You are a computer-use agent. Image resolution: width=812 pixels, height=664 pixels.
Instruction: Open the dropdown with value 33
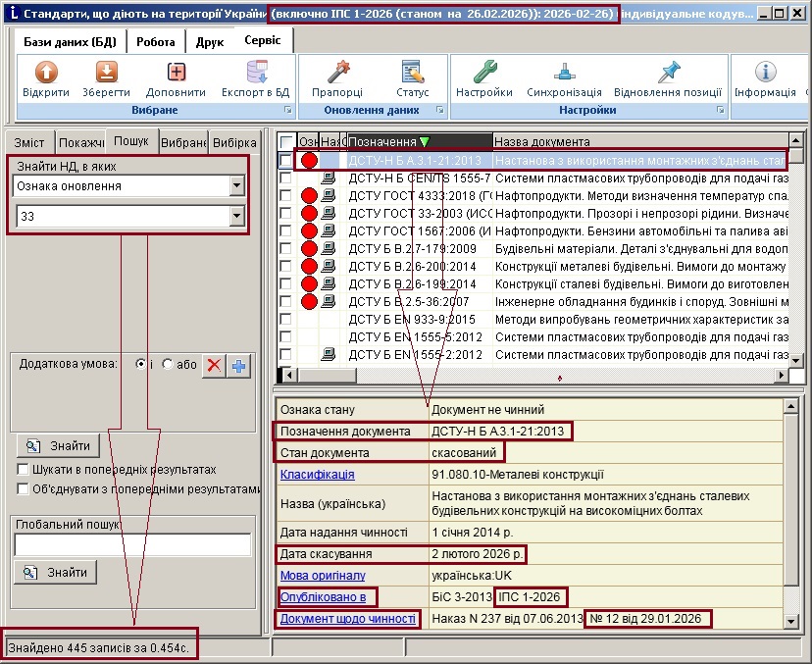[235, 216]
